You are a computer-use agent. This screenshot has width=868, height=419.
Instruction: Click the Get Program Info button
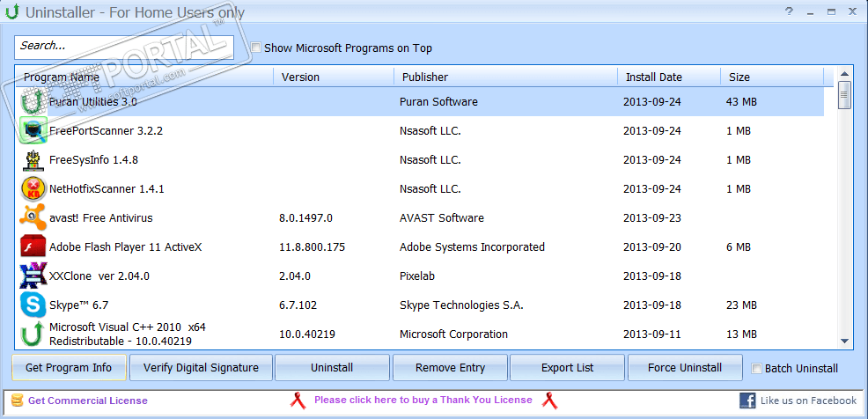[69, 368]
